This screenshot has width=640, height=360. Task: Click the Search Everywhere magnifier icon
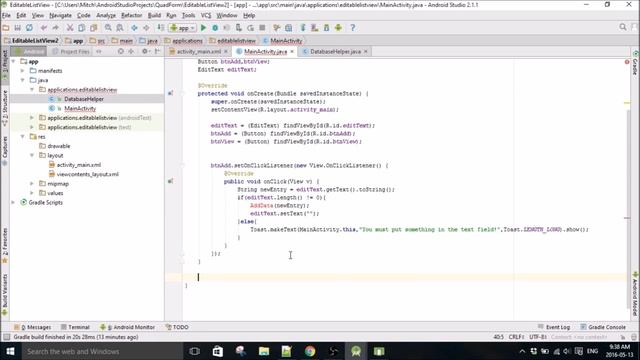pos(622,27)
